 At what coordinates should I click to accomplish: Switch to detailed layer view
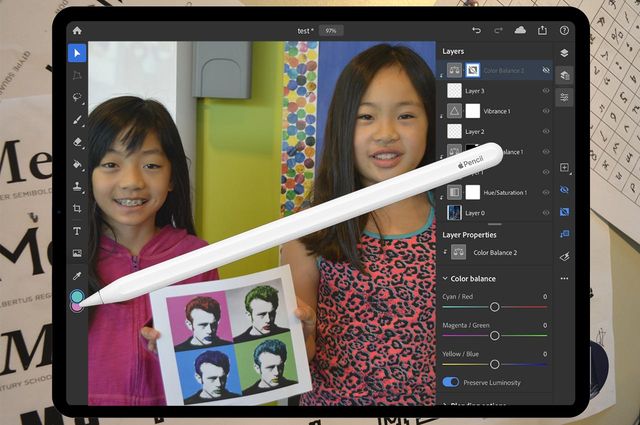tap(564, 75)
